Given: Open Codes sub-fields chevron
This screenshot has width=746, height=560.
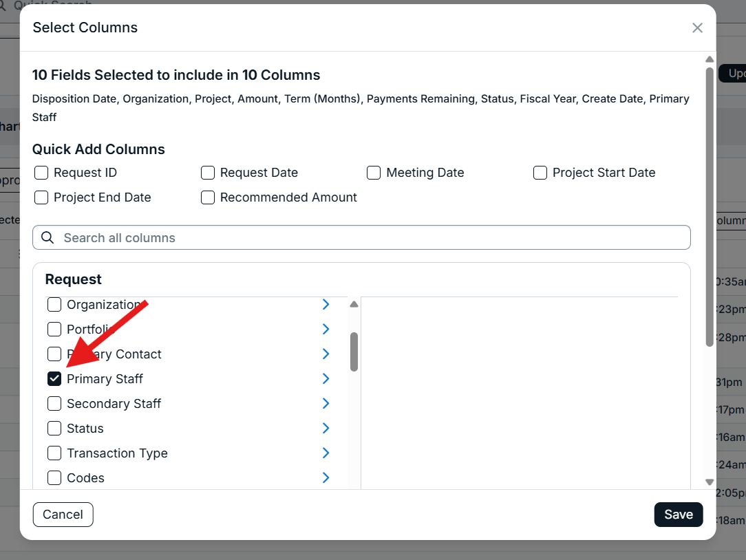Looking at the screenshot, I should point(326,477).
